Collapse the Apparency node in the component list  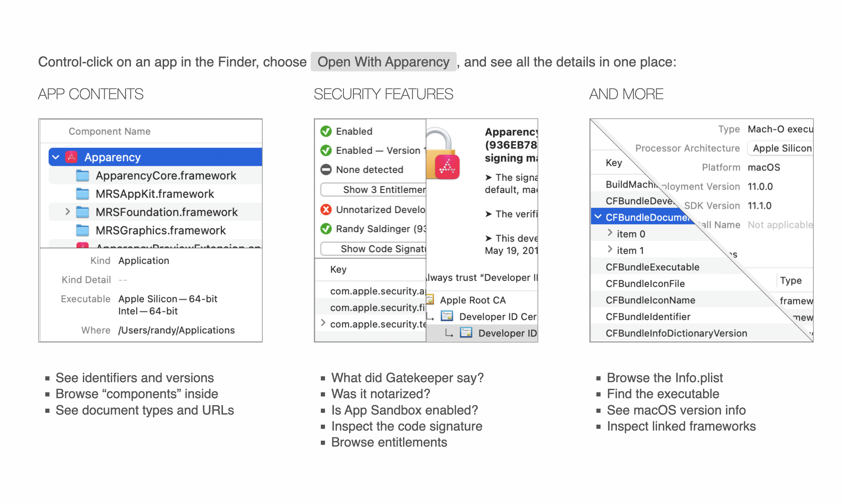(x=55, y=157)
